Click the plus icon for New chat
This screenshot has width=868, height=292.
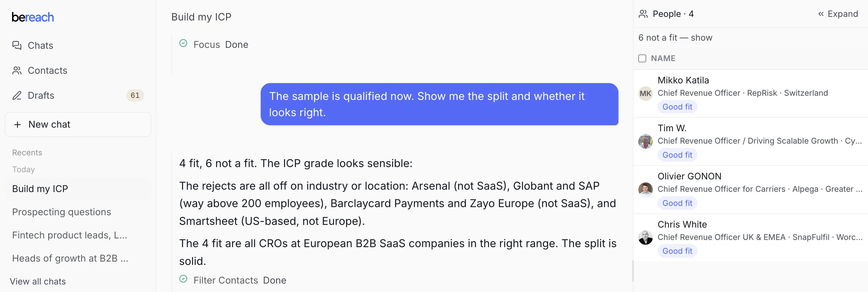coord(17,124)
